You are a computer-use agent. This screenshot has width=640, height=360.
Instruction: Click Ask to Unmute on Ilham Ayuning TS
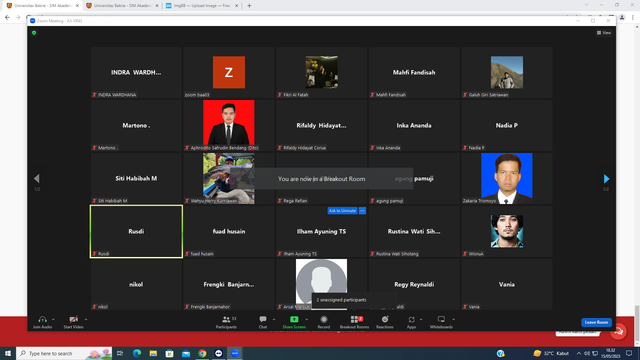(342, 211)
